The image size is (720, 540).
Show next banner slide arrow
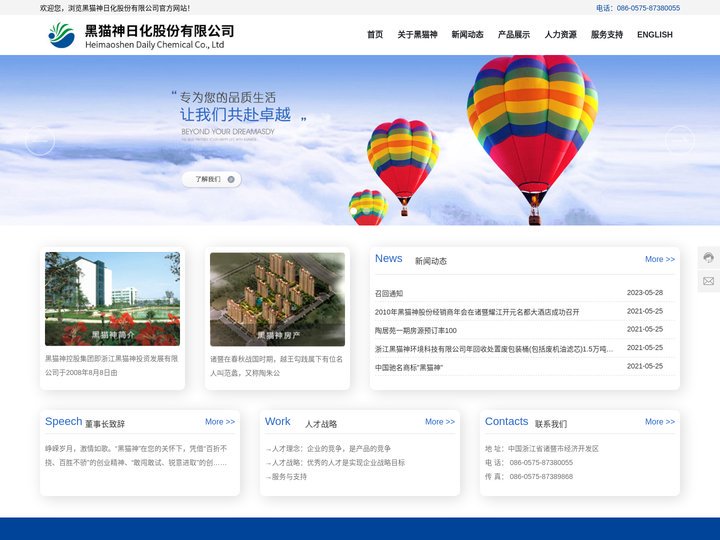[680, 141]
